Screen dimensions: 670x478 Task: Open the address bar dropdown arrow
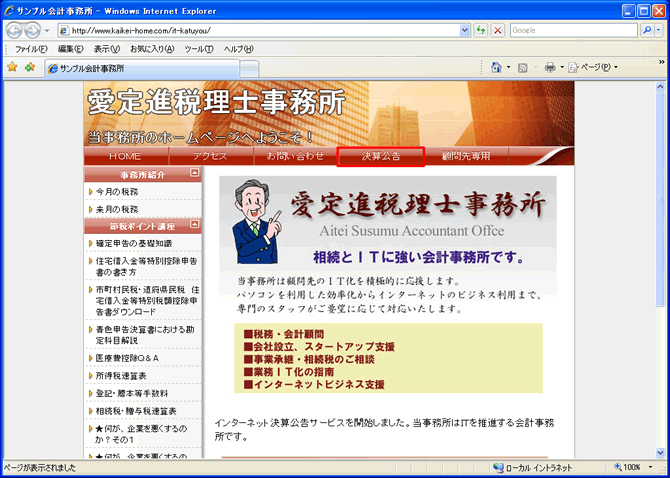465,31
